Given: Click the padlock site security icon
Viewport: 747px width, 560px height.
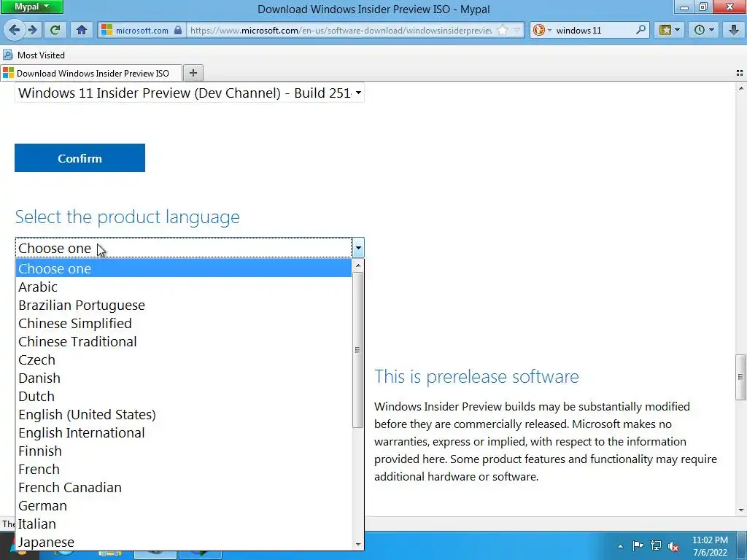Looking at the screenshot, I should pos(178,30).
